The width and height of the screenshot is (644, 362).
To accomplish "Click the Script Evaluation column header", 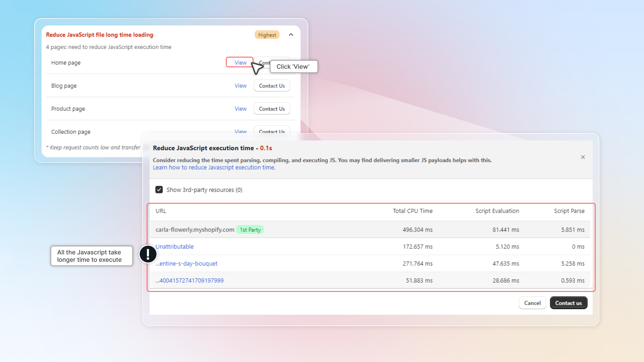I will pyautogui.click(x=497, y=211).
